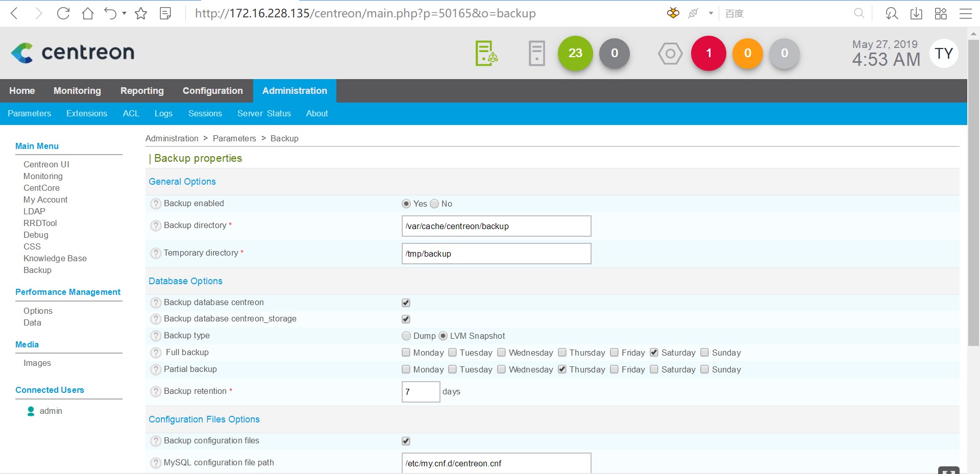Image resolution: width=980 pixels, height=474 pixels.
Task: Click the green 23 hosts up counter
Action: click(575, 53)
